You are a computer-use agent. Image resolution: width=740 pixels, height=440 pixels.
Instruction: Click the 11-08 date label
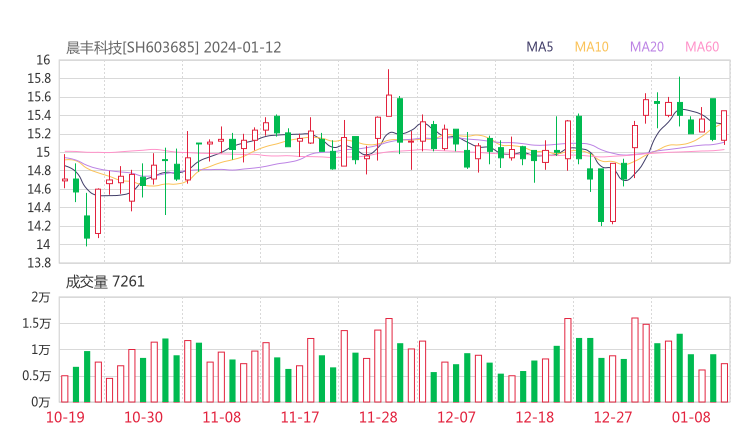[x=222, y=417]
